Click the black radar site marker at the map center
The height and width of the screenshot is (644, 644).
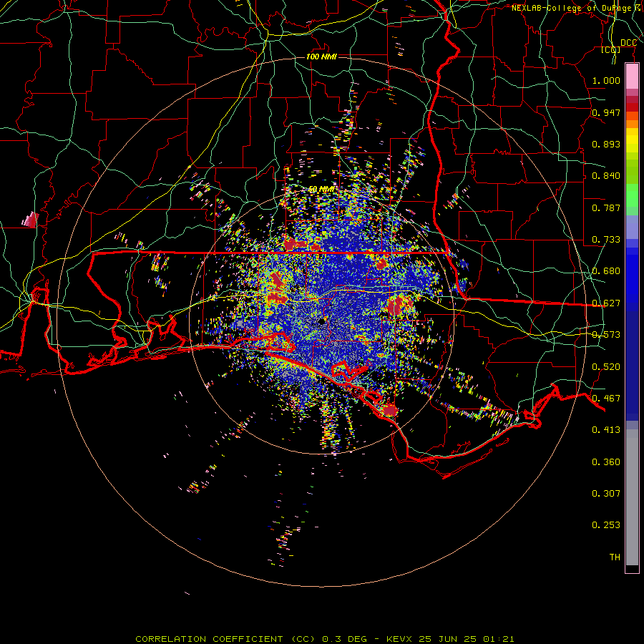321,322
